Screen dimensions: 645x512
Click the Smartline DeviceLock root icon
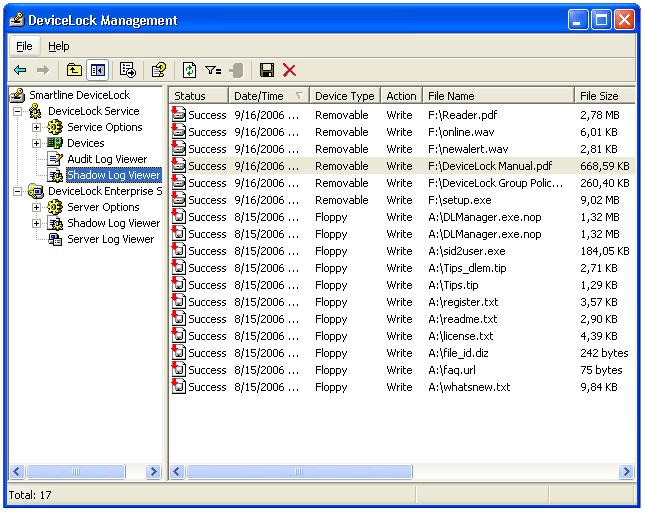click(17, 95)
